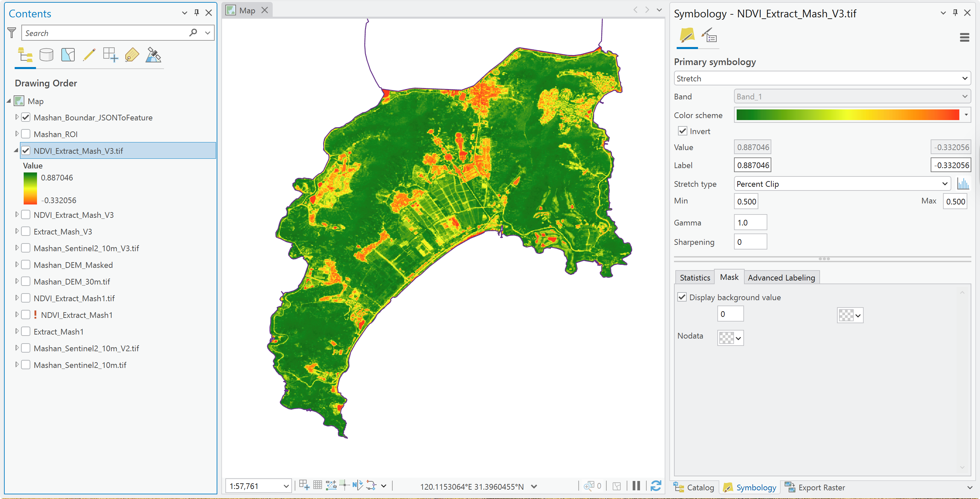The width and height of the screenshot is (980, 499).
Task: Click the Inference icon in status bar
Action: (344, 485)
